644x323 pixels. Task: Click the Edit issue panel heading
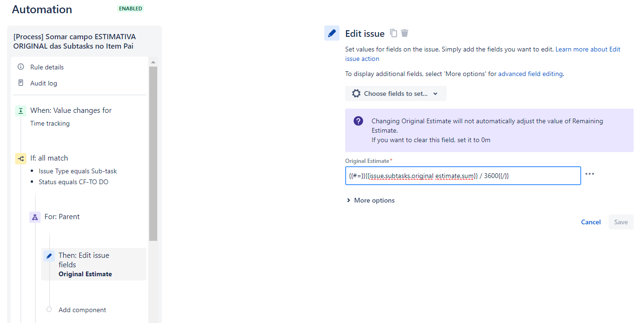tap(365, 34)
